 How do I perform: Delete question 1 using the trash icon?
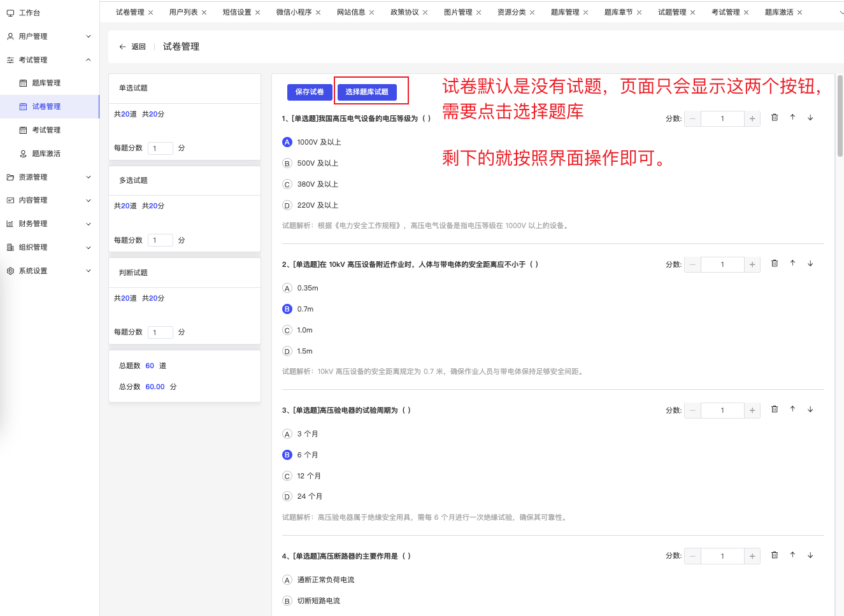(774, 118)
